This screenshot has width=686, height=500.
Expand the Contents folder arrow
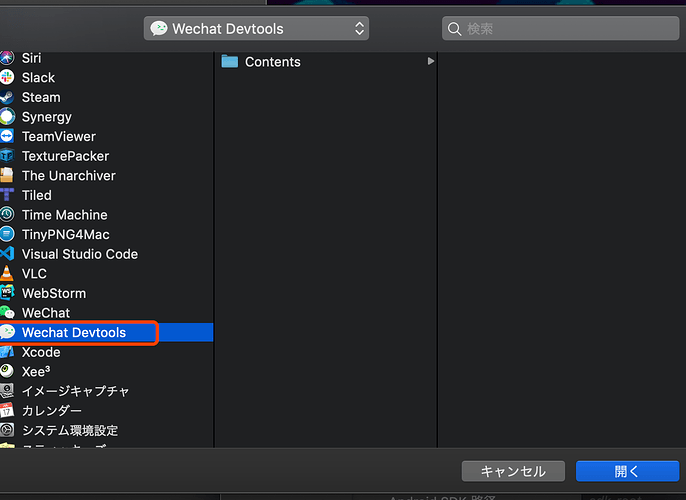(430, 61)
